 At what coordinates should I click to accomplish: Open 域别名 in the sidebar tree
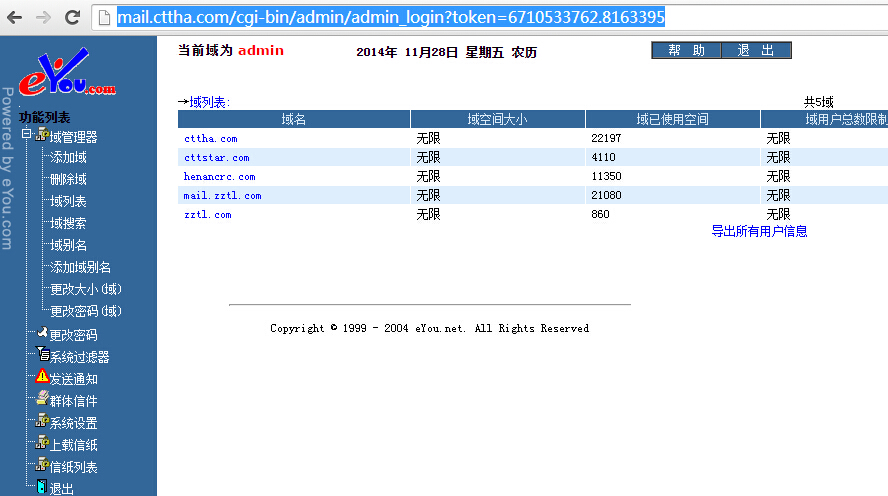[69, 245]
